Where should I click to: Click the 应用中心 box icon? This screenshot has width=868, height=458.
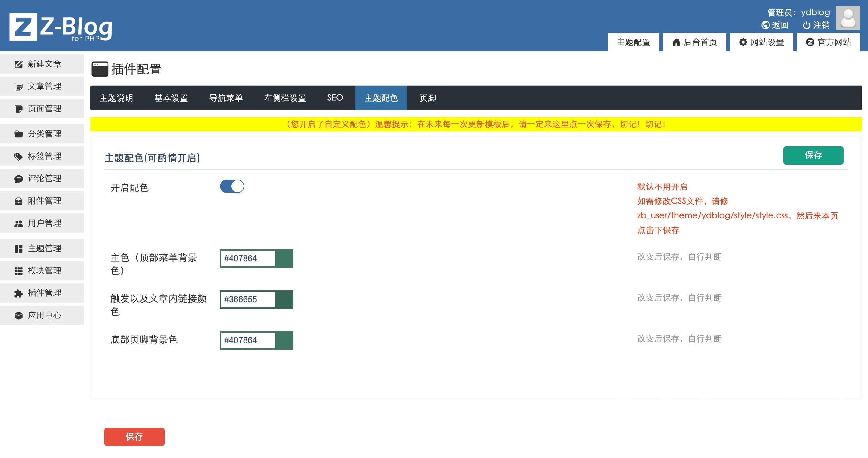tap(18, 315)
